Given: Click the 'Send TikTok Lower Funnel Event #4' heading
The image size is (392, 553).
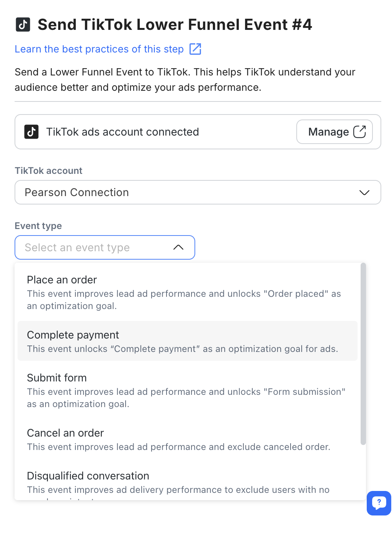Looking at the screenshot, I should (175, 25).
